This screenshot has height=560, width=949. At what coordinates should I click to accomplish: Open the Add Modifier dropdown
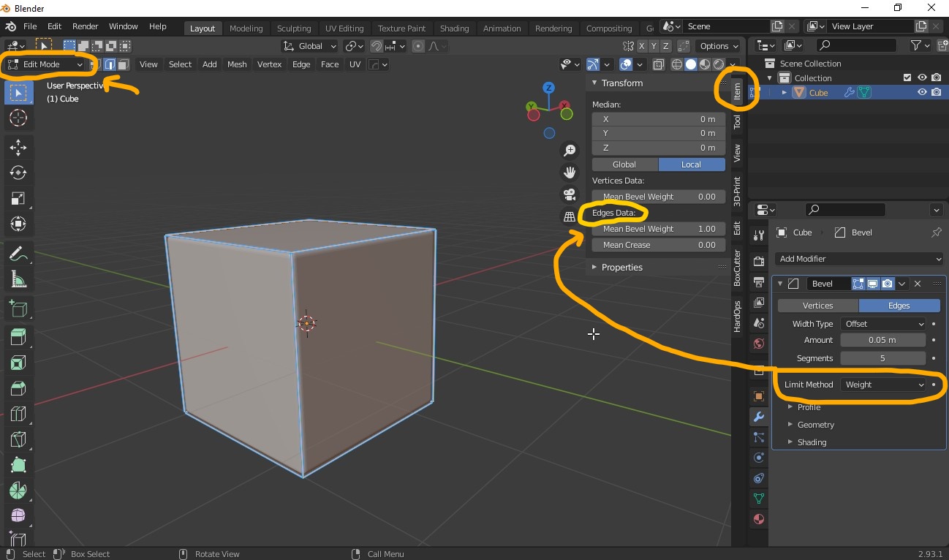click(x=859, y=259)
